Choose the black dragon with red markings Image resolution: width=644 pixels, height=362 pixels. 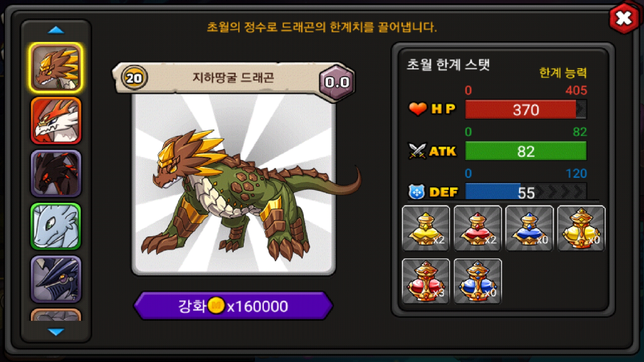[56, 173]
